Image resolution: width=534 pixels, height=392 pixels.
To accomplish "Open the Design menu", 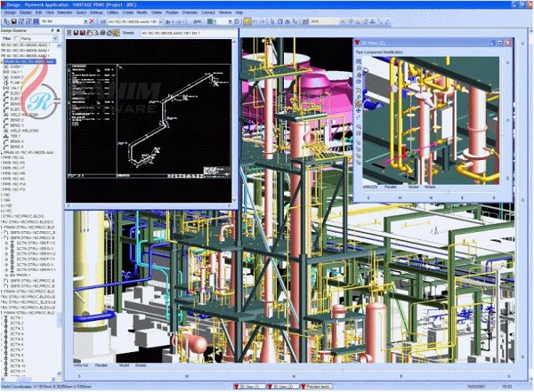I will pos(10,12).
